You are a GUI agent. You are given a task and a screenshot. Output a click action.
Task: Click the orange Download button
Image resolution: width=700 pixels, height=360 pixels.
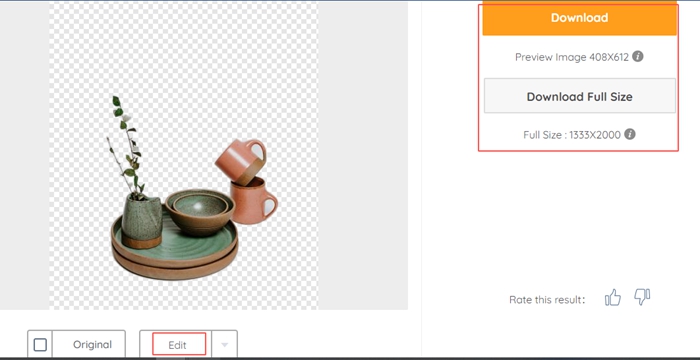579,18
